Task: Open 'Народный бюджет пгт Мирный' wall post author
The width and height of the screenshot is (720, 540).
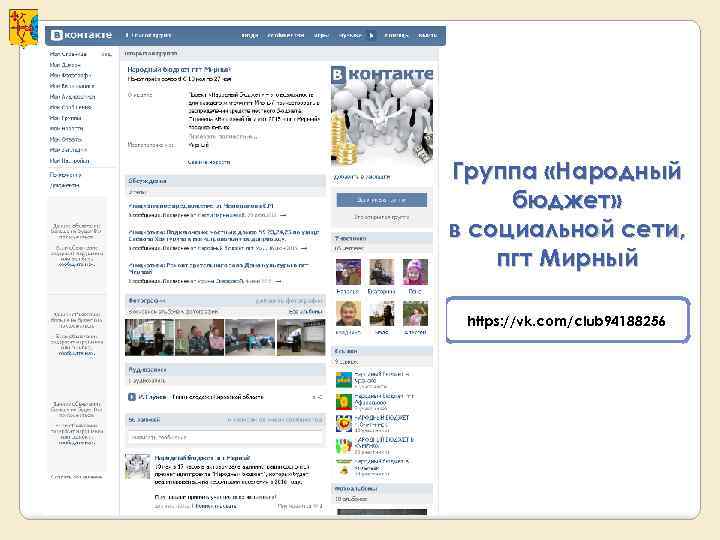Action: (202, 458)
